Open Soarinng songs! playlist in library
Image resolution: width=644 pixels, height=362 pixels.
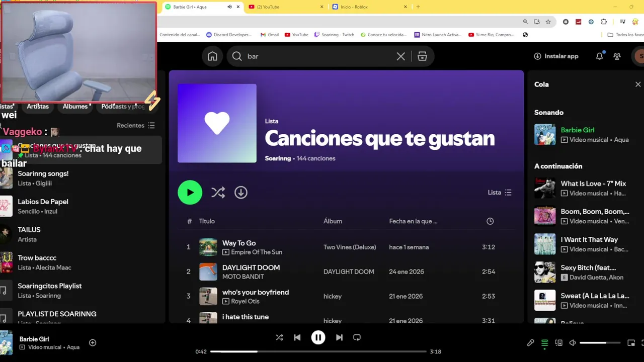pyautogui.click(x=80, y=178)
